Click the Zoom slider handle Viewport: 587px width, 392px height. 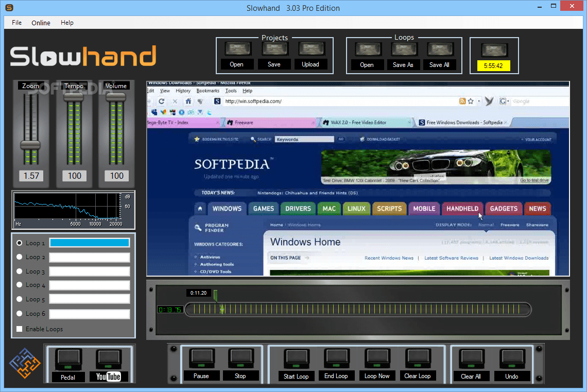click(30, 145)
